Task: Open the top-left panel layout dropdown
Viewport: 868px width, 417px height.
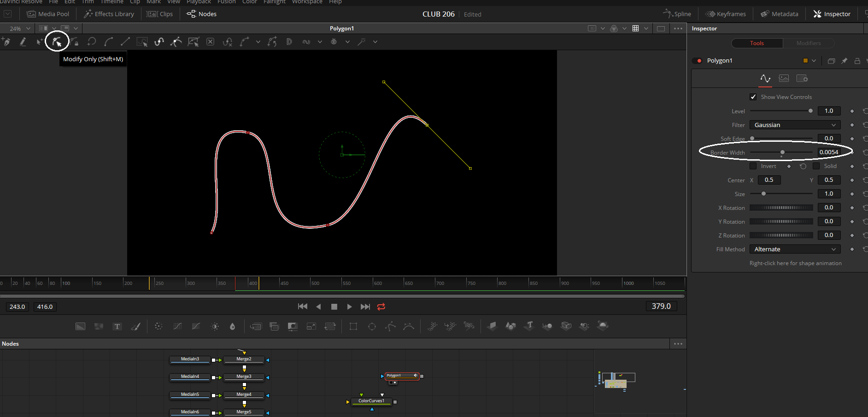Action: click(x=7, y=14)
